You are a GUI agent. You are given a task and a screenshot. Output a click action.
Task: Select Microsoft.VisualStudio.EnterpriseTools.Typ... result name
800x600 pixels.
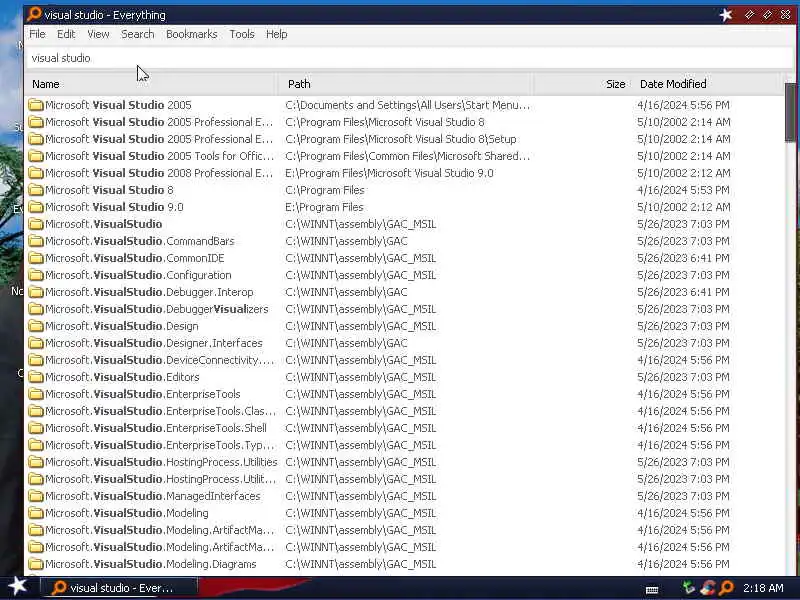point(160,445)
